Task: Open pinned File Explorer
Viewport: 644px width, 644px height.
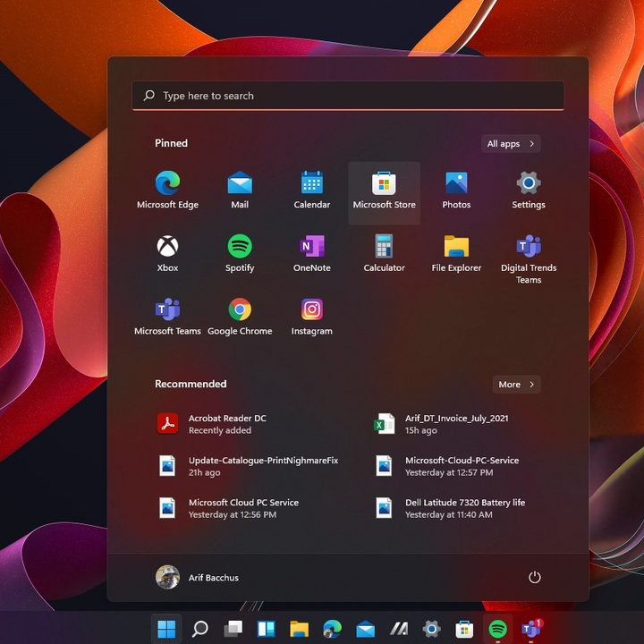Action: 456,255
